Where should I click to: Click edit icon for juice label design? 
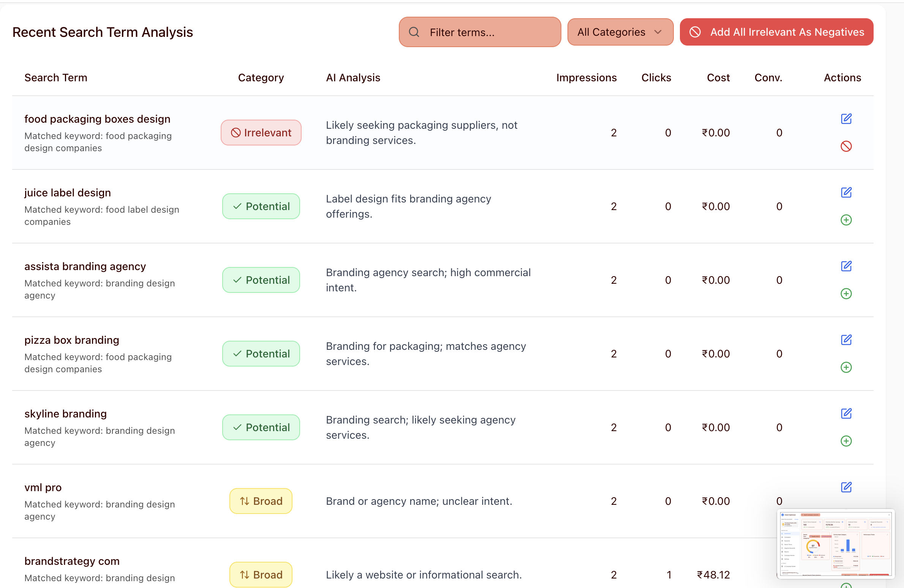[846, 193]
